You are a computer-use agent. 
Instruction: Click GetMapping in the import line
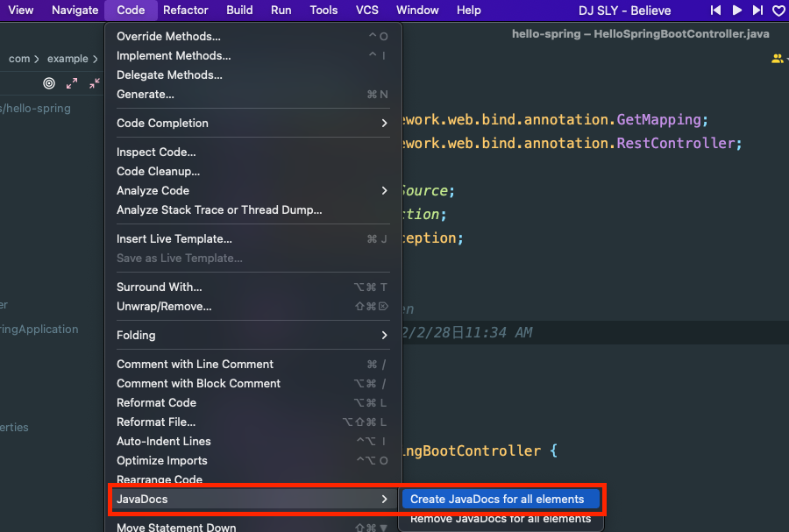coord(658,120)
